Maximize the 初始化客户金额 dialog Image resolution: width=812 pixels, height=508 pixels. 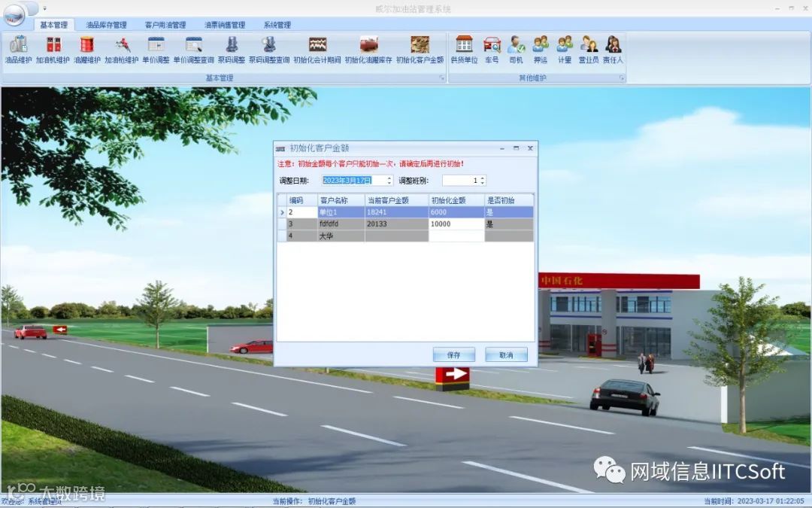tap(516, 148)
